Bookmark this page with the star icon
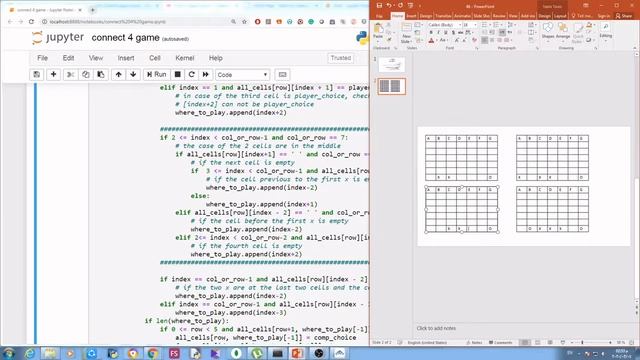This screenshot has height=360, width=640. [x=244, y=22]
